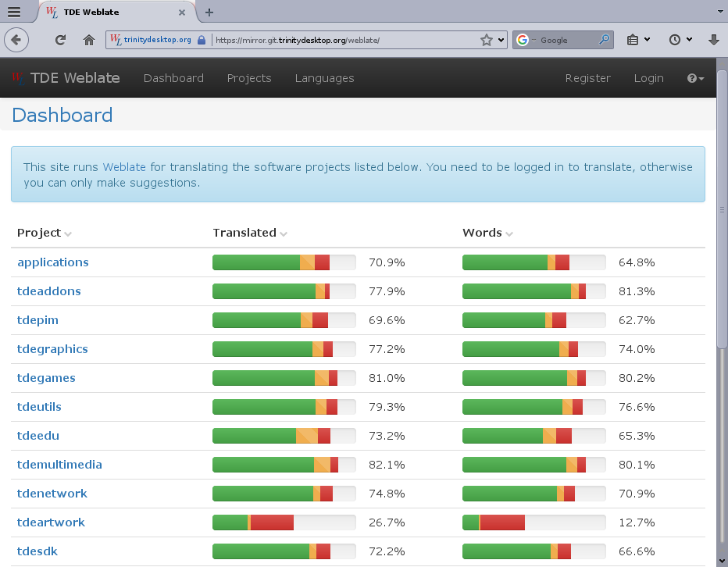Open the tdemultimedia project
Viewport: 728px width, 567px height.
(59, 465)
